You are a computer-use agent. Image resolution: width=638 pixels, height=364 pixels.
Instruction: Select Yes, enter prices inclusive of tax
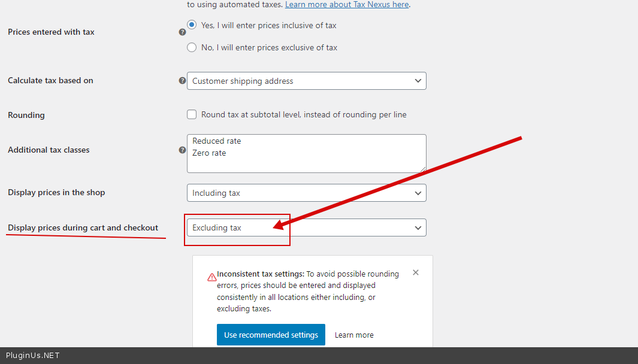click(x=192, y=25)
